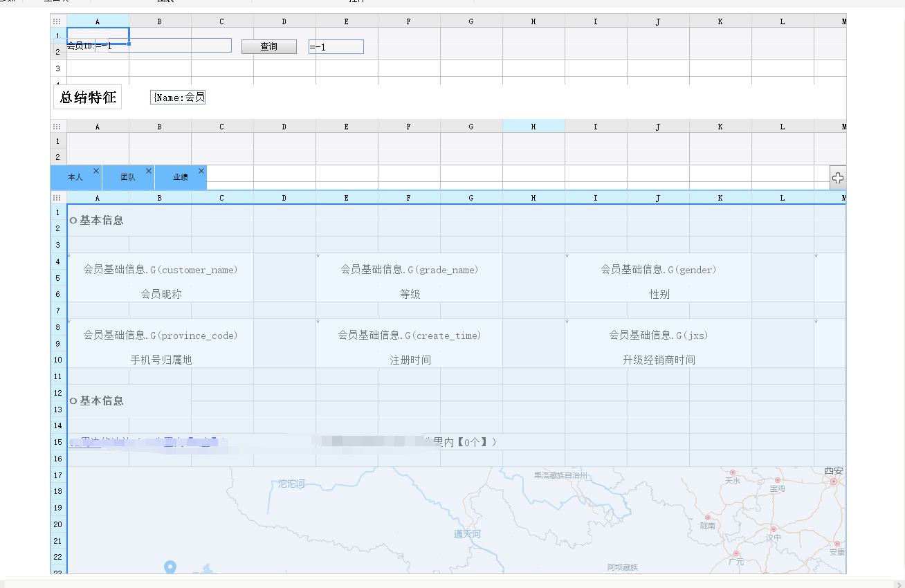Click the 汉中 city marker on map
Image resolution: width=905 pixels, height=588 pixels.
(x=773, y=529)
